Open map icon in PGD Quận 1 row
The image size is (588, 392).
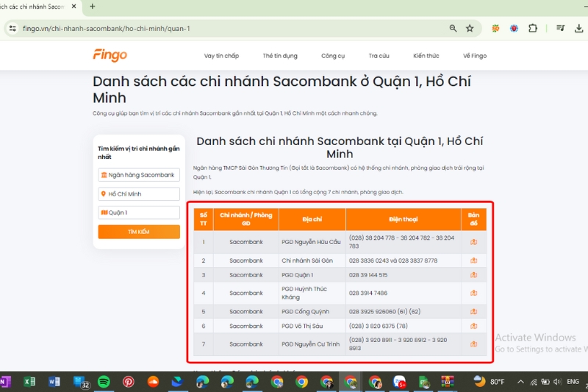click(473, 275)
